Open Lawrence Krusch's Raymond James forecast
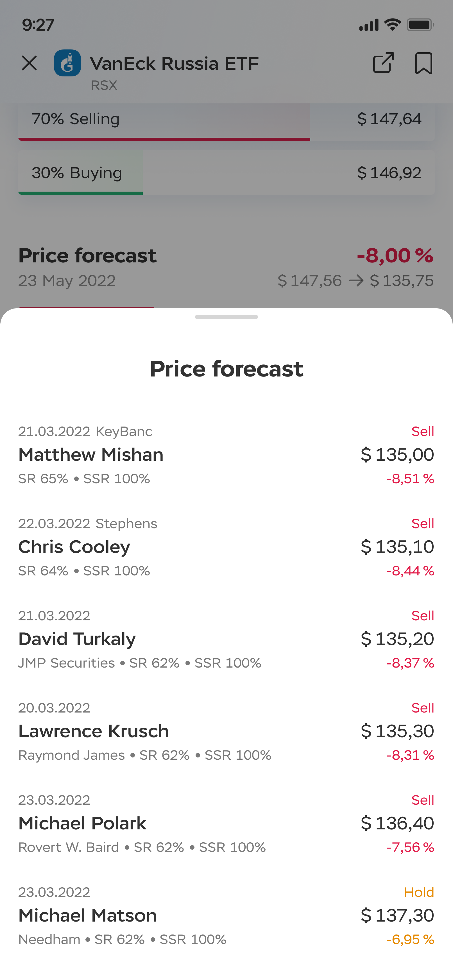This screenshot has width=453, height=980. (226, 731)
